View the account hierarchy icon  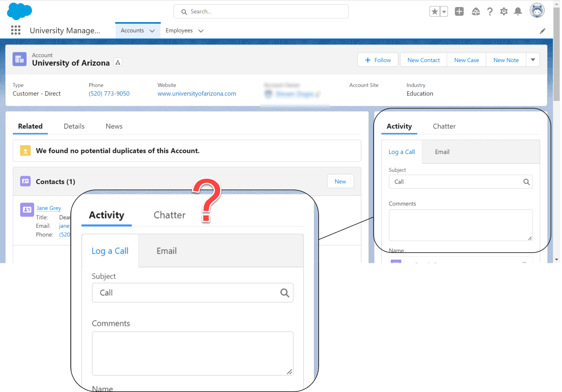pos(118,63)
